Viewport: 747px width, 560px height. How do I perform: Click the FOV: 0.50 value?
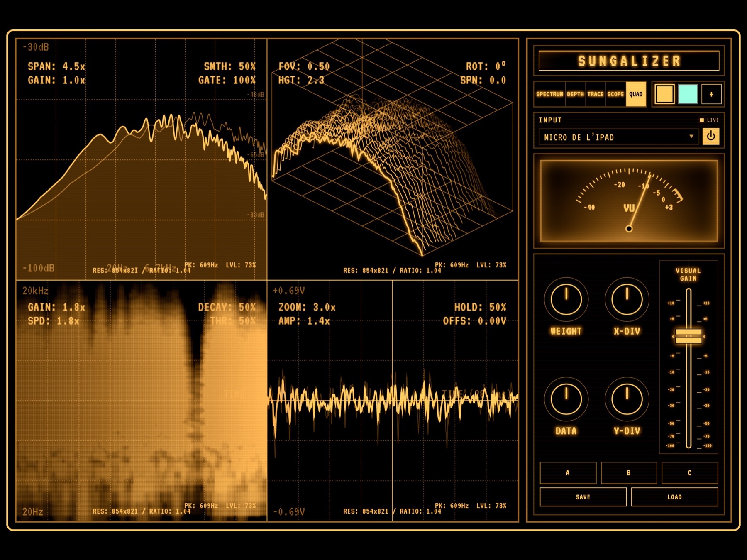pyautogui.click(x=304, y=66)
